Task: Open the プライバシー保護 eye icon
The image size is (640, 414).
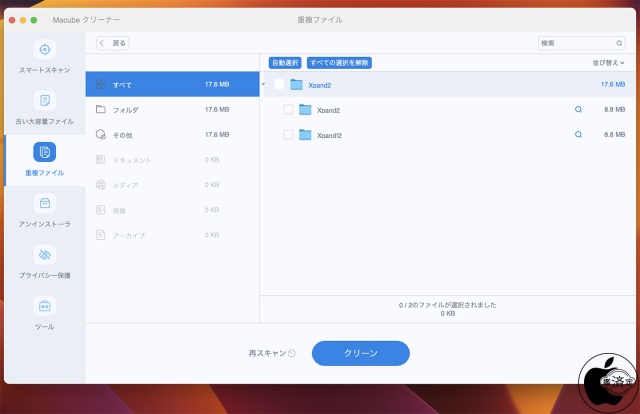Action: [x=44, y=254]
